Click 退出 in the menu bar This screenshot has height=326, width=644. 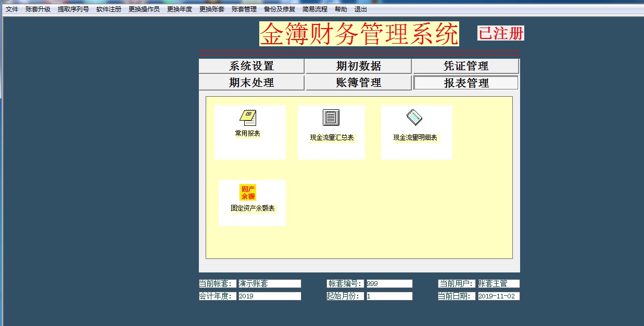pos(361,9)
